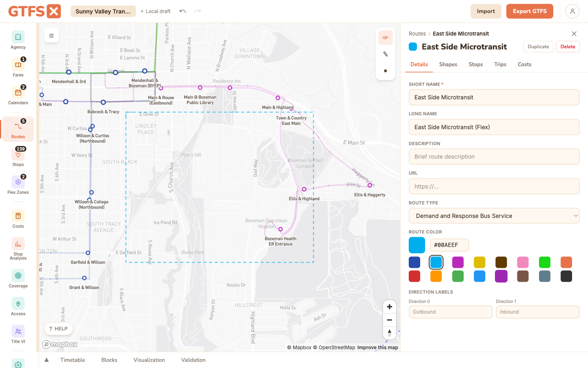
Task: Open the HELP button on map
Action: pos(58,329)
